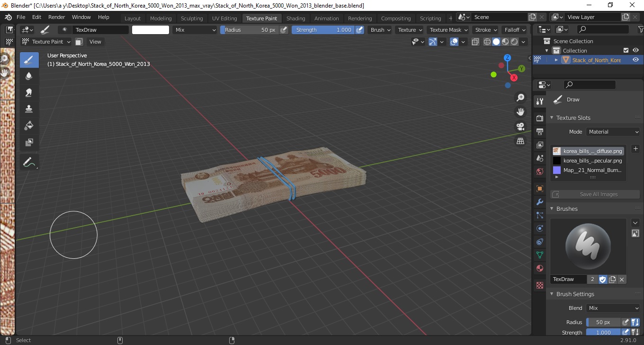Image resolution: width=644 pixels, height=345 pixels.
Task: Toggle viewport gizmos display button
Action: coord(432,42)
